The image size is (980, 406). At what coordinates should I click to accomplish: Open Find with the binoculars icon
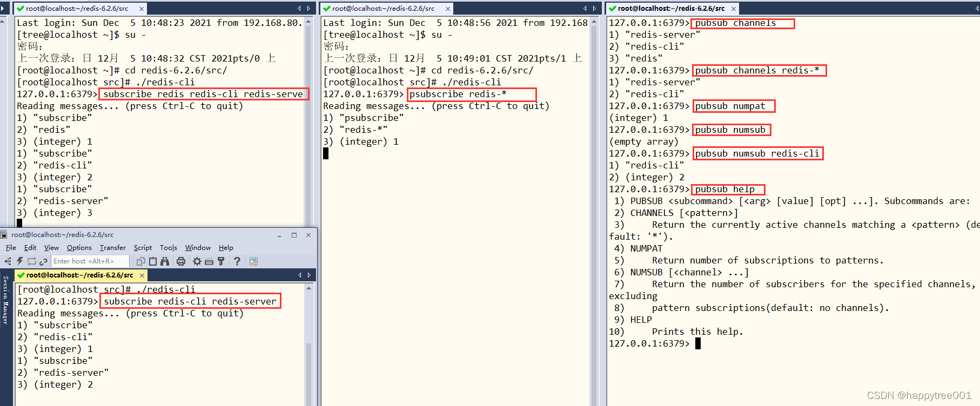[165, 261]
